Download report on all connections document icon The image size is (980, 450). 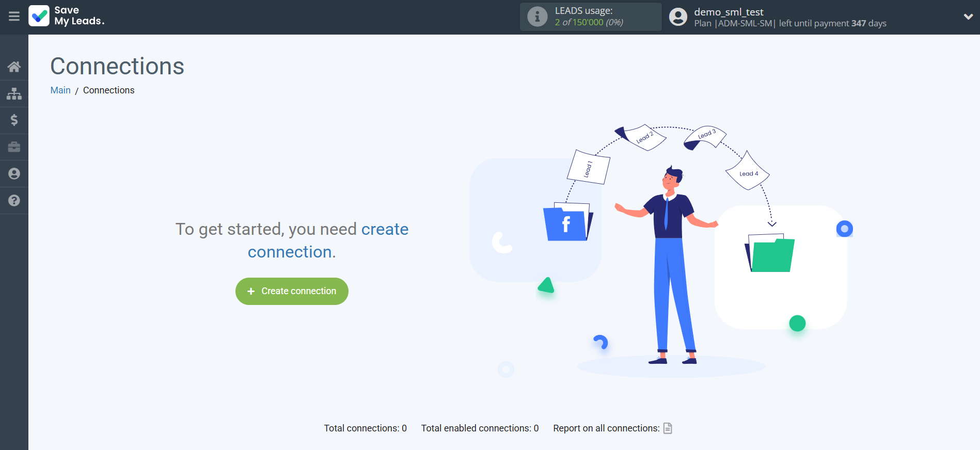[x=668, y=428]
